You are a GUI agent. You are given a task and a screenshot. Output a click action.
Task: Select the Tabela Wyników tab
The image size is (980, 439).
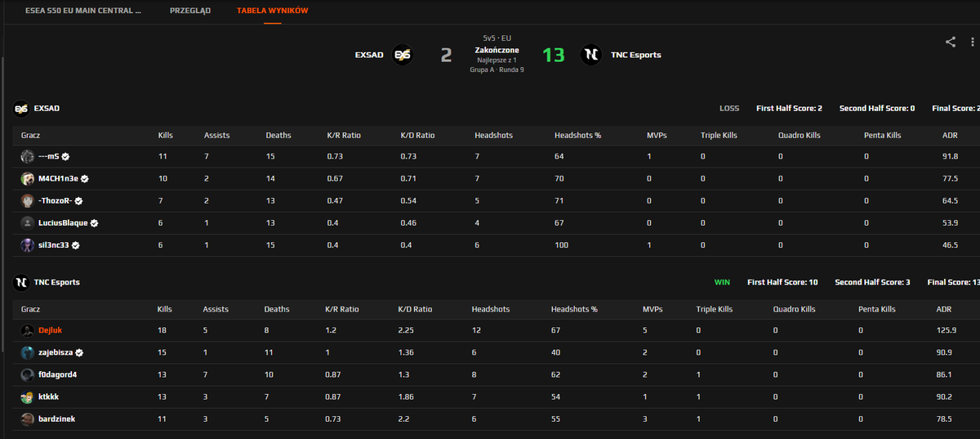[x=273, y=11]
